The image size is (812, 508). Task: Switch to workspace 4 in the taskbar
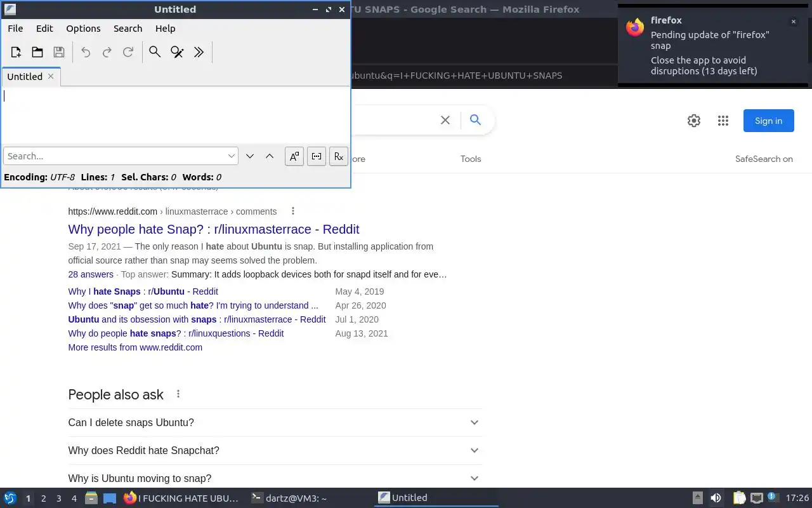74,498
